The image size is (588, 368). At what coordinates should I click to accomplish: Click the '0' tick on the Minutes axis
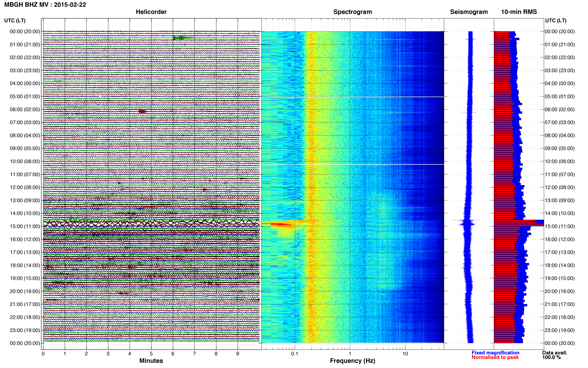pyautogui.click(x=43, y=354)
